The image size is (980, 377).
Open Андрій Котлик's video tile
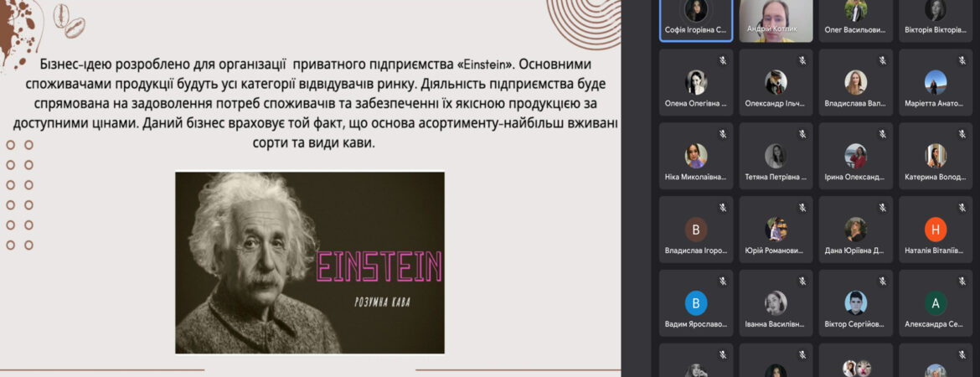pyautogui.click(x=776, y=21)
